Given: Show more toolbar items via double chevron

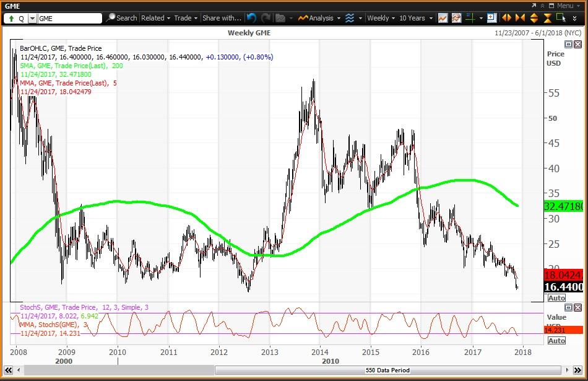Looking at the screenshot, I should (x=574, y=18).
